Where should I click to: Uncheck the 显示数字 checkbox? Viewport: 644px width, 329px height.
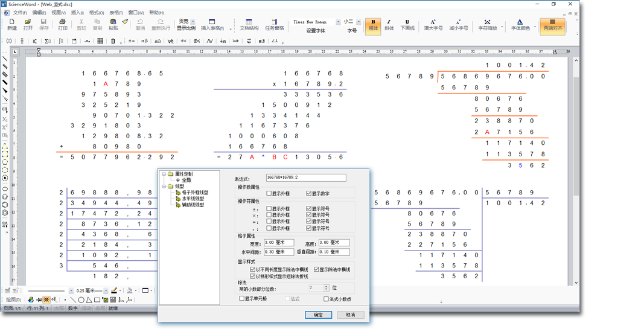tap(309, 194)
